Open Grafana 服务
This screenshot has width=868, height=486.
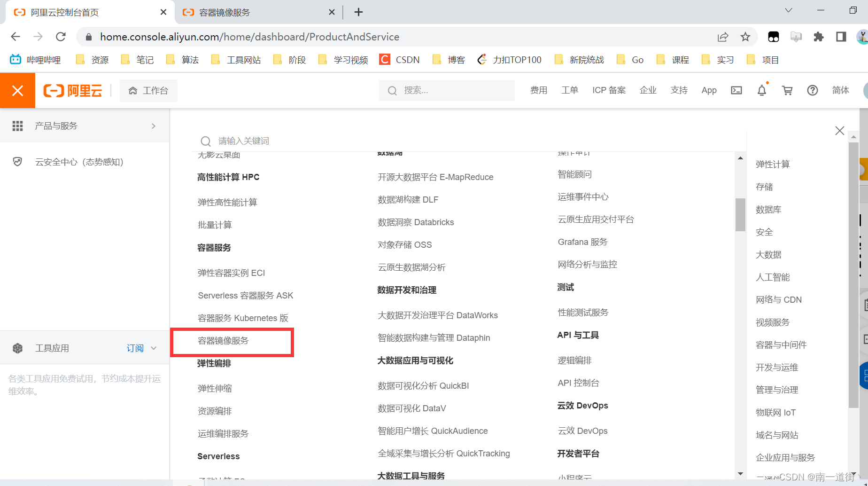(x=582, y=242)
